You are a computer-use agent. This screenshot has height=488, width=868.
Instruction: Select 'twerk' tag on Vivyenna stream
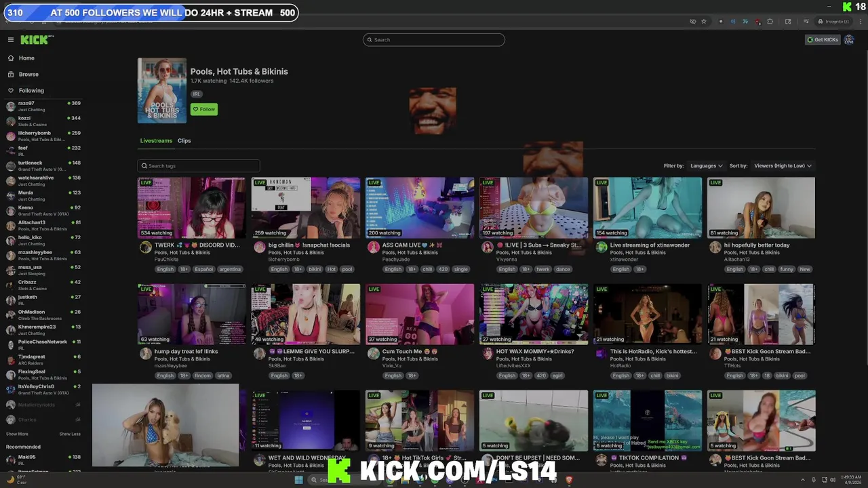click(x=543, y=269)
